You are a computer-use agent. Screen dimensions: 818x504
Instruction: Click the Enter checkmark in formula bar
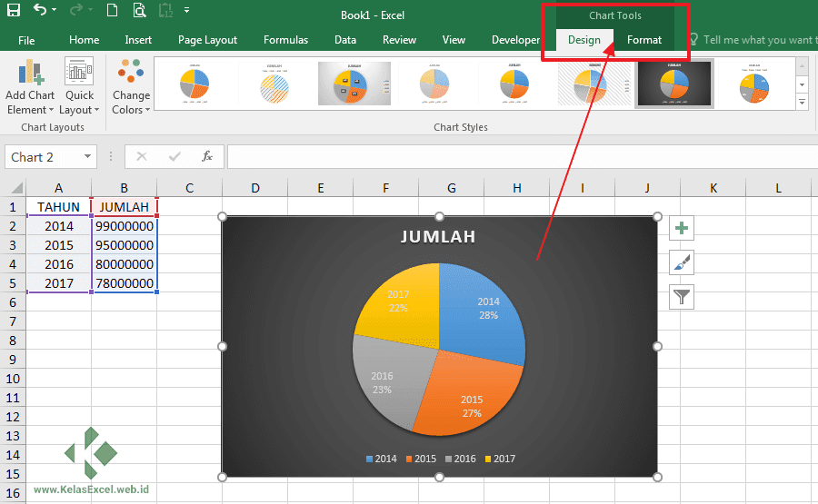point(175,156)
